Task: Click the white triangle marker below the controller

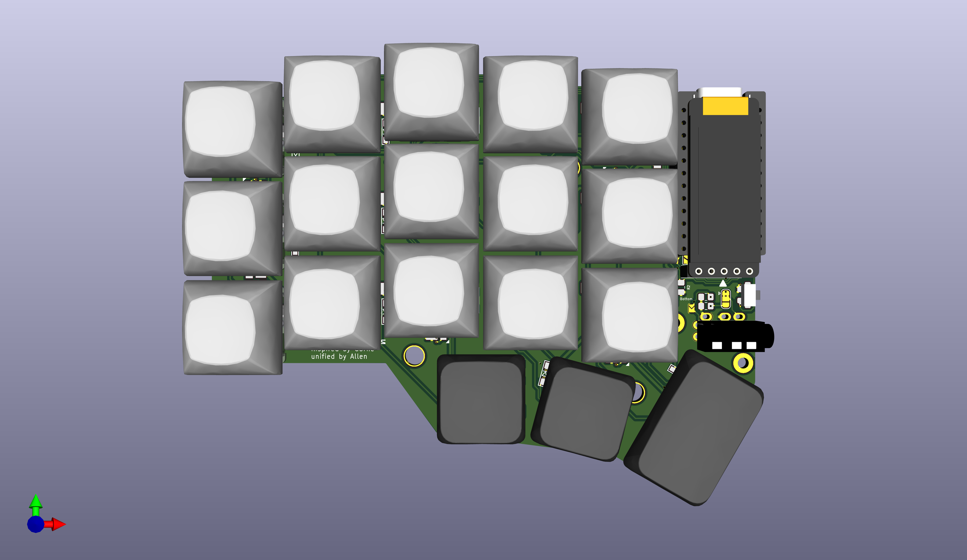Action: (x=723, y=283)
